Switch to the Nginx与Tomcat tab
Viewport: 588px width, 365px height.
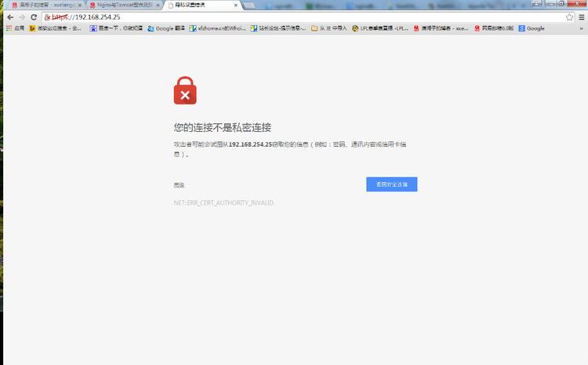click(124, 5)
